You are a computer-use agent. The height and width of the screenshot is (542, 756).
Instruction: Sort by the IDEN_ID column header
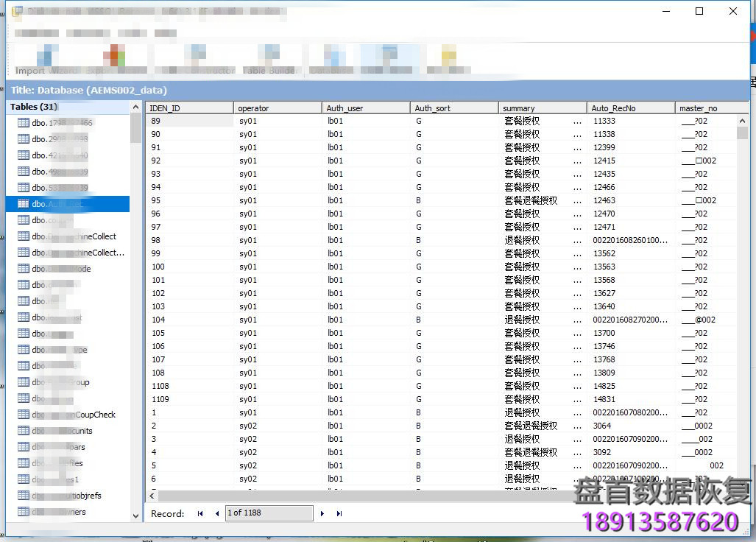pyautogui.click(x=188, y=107)
